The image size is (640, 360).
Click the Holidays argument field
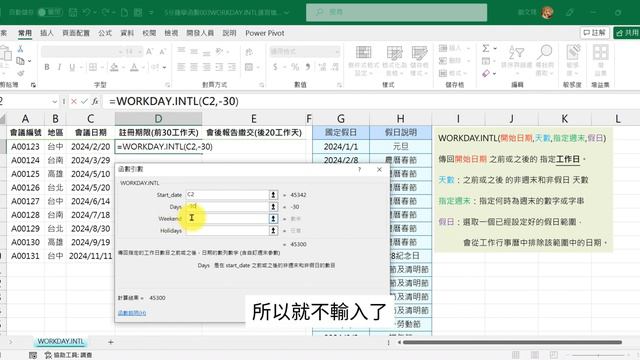point(227,231)
